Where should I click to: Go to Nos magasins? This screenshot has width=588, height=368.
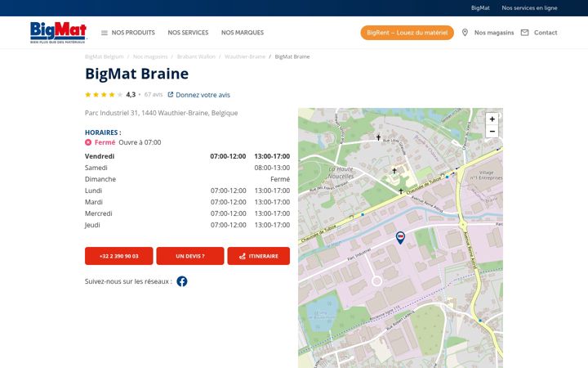click(x=494, y=33)
